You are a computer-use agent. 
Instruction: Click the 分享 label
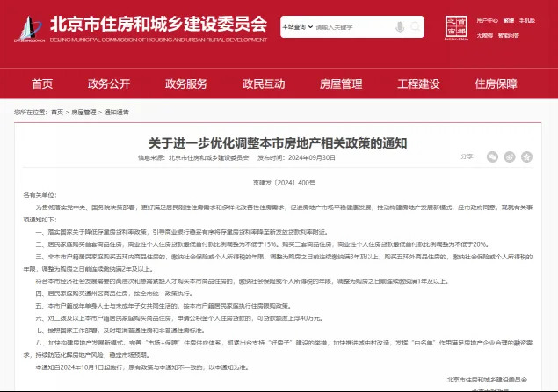[468, 156]
